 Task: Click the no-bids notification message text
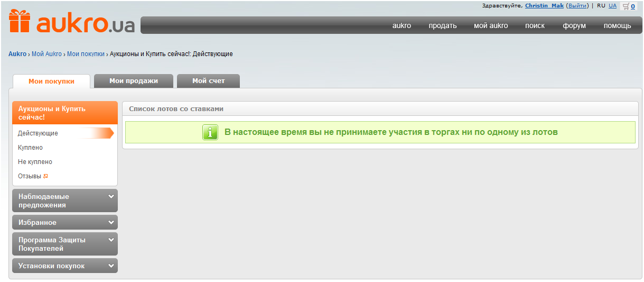click(x=391, y=132)
